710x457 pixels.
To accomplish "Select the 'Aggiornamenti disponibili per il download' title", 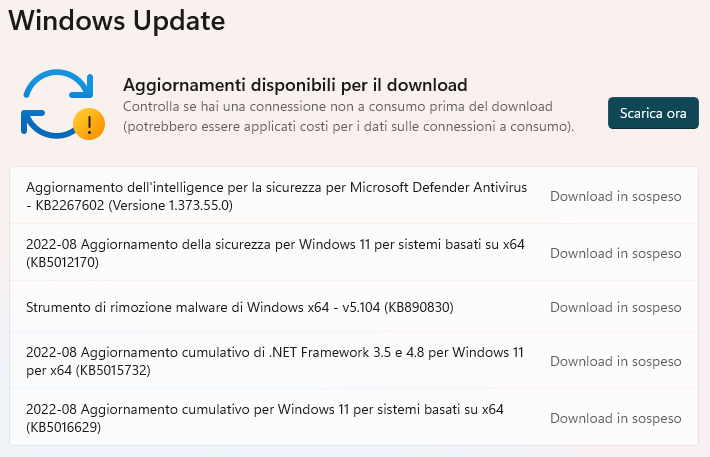I will [x=295, y=85].
